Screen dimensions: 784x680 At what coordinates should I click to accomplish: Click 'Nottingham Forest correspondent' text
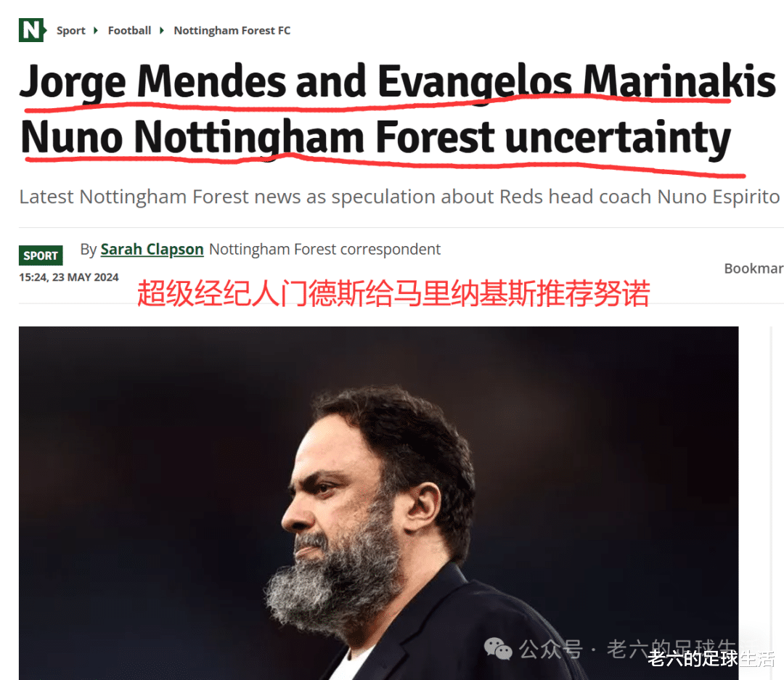325,249
